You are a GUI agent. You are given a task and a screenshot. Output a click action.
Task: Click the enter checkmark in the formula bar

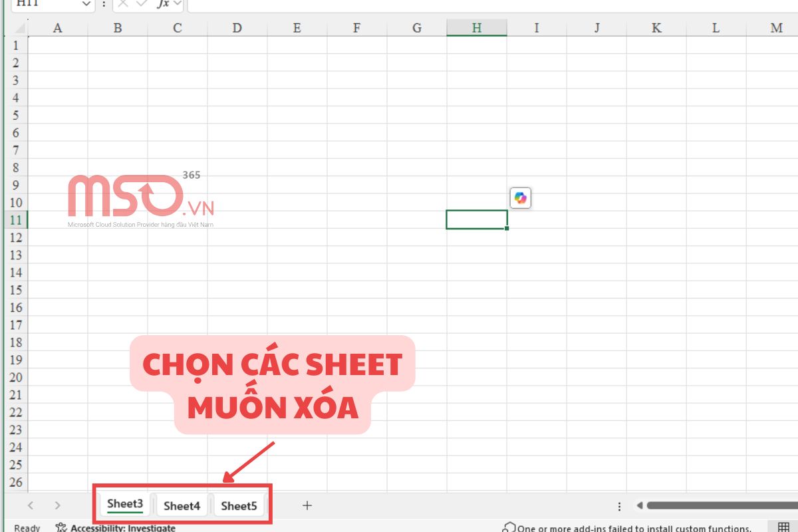pos(141,3)
